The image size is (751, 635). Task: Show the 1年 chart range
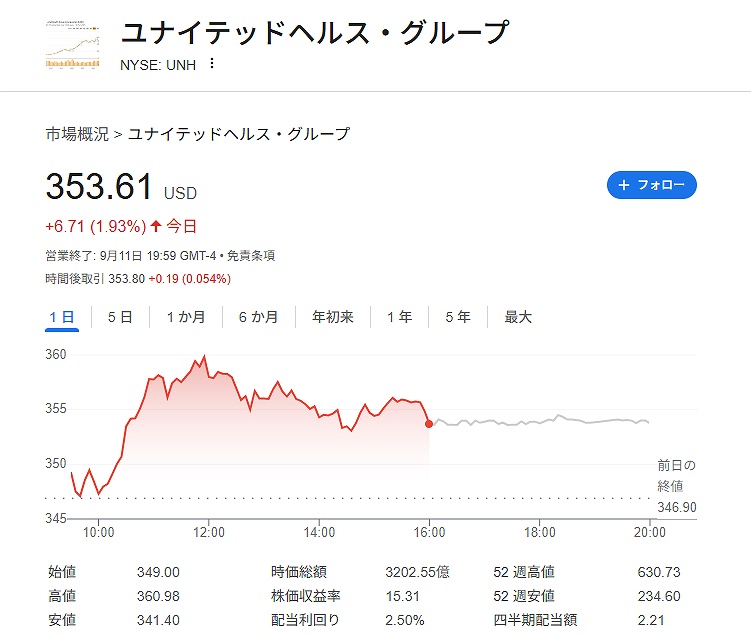400,317
